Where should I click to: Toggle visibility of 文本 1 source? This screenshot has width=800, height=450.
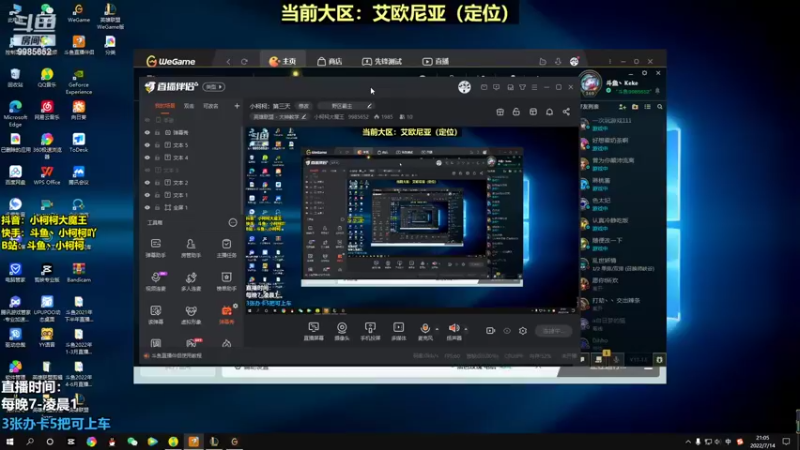click(147, 195)
